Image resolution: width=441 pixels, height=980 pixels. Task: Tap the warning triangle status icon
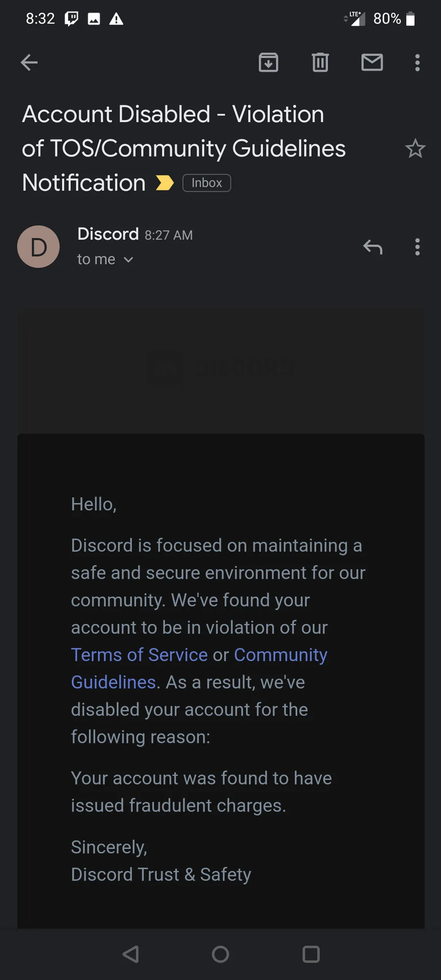(116, 19)
